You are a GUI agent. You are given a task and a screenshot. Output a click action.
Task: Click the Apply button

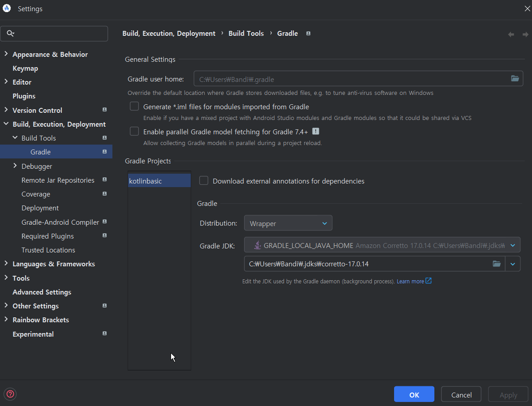tap(508, 394)
